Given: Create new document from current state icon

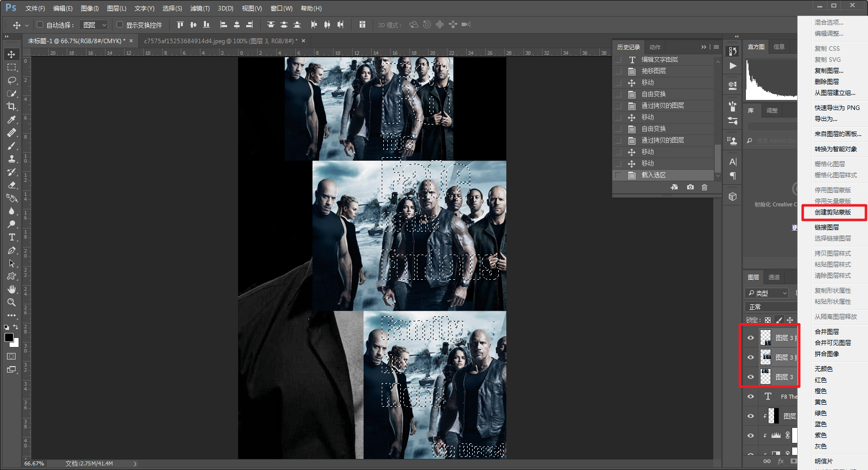Looking at the screenshot, I should [674, 187].
